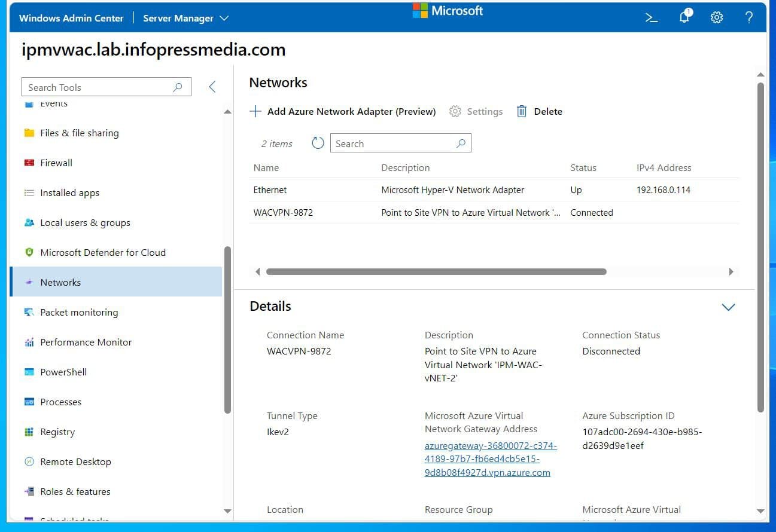
Task: Open Packet monitoring
Action: pyautogui.click(x=78, y=312)
